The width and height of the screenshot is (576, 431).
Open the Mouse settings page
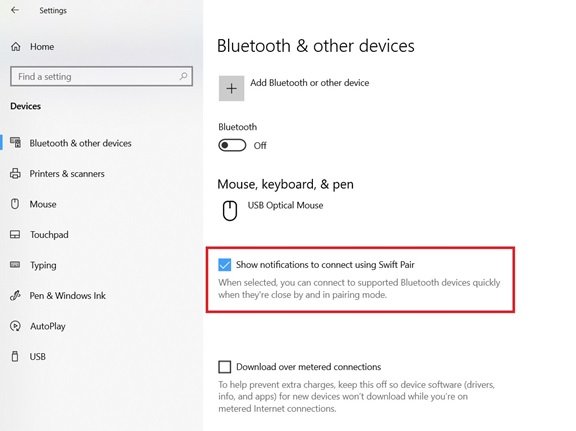[x=43, y=204]
